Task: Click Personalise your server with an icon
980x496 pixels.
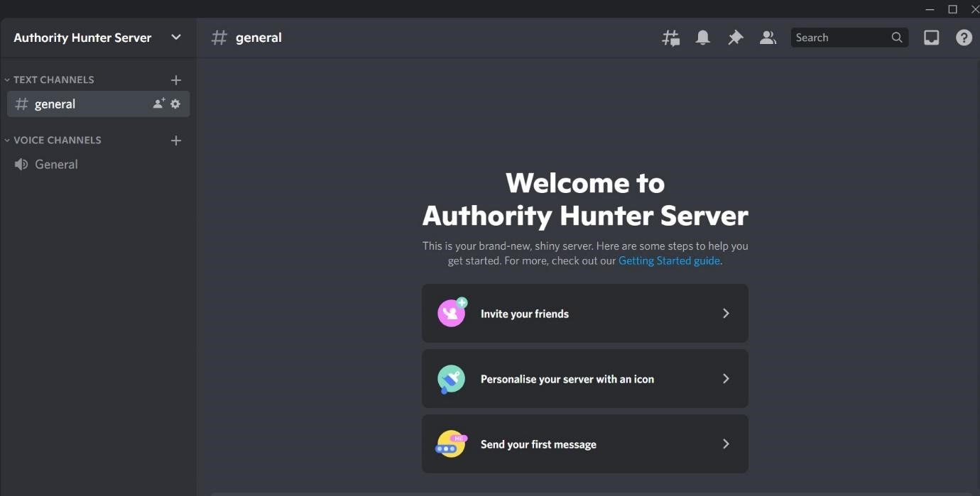Action: [585, 378]
